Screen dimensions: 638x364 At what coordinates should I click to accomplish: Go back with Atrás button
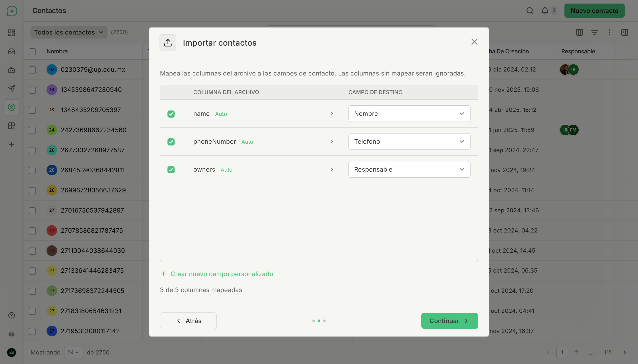point(188,321)
